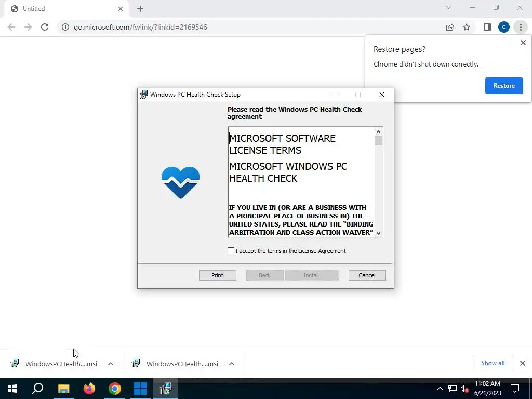This screenshot has height=399, width=532.
Task: Click the Restore button in Chrome popup
Action: [x=504, y=86]
